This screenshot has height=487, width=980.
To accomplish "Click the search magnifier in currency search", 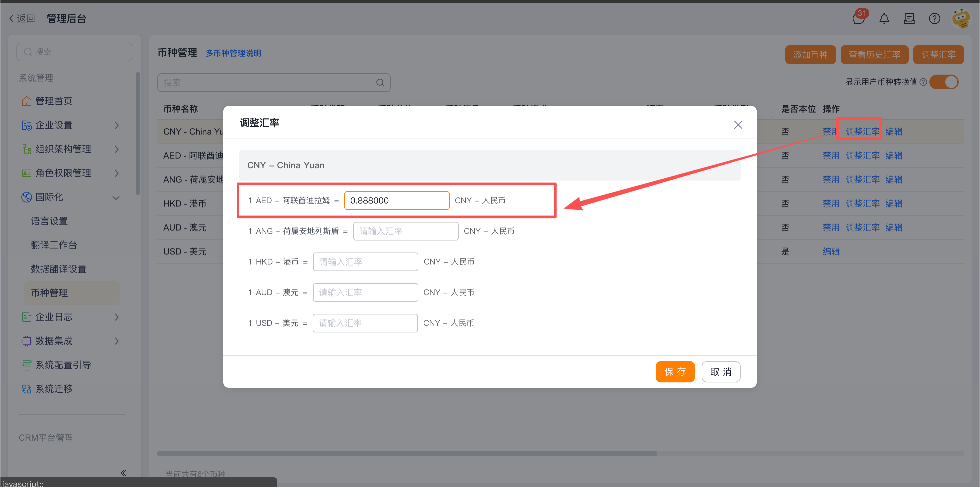I will [x=380, y=83].
